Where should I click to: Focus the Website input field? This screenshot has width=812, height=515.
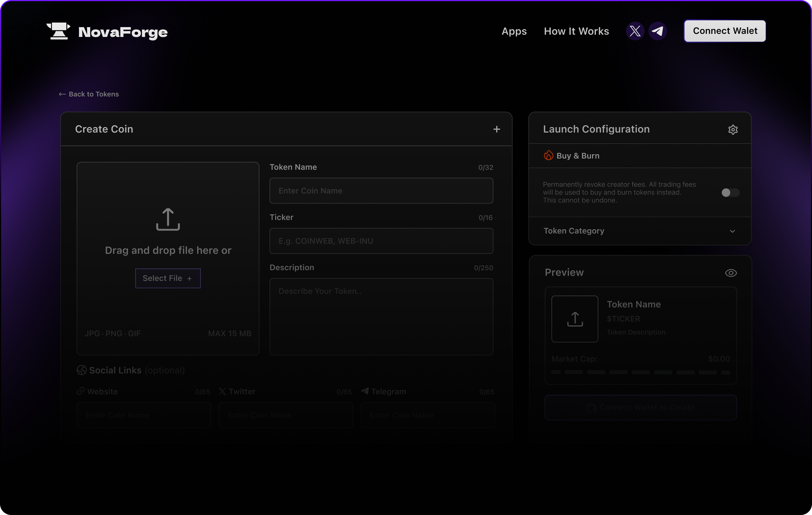[x=144, y=415]
